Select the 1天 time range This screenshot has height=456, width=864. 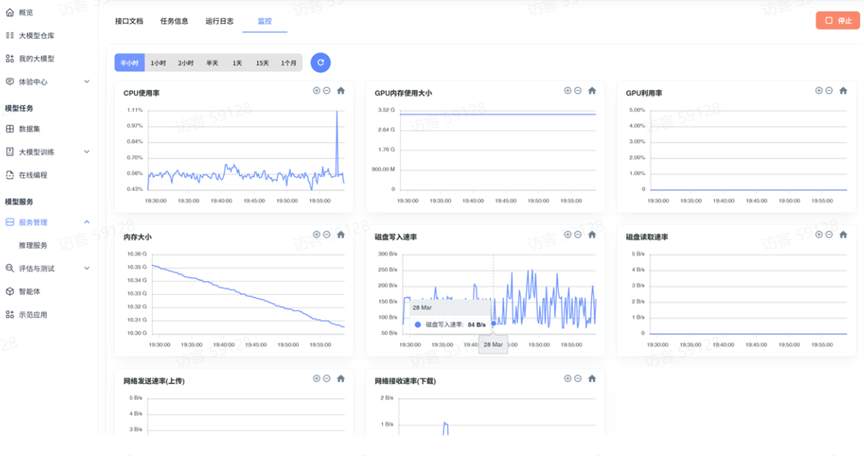[x=237, y=63]
